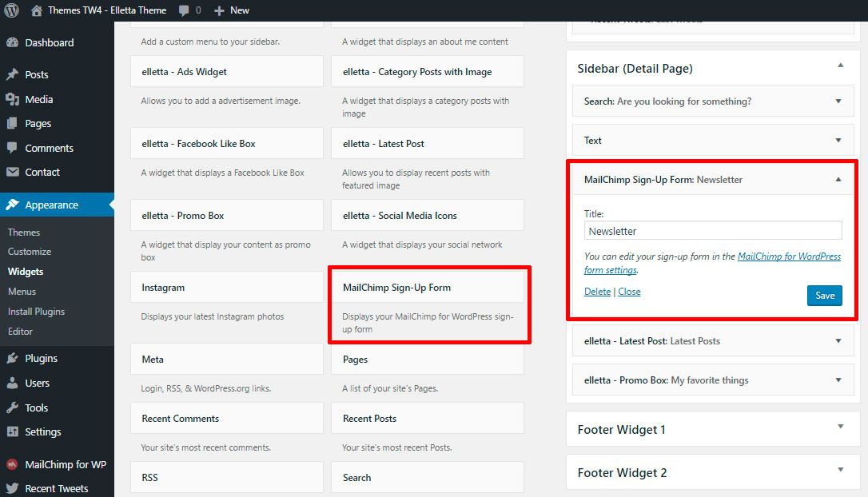This screenshot has height=497, width=868.
Task: Collapse the Sidebar (Detail Page) panel
Action: (840, 66)
